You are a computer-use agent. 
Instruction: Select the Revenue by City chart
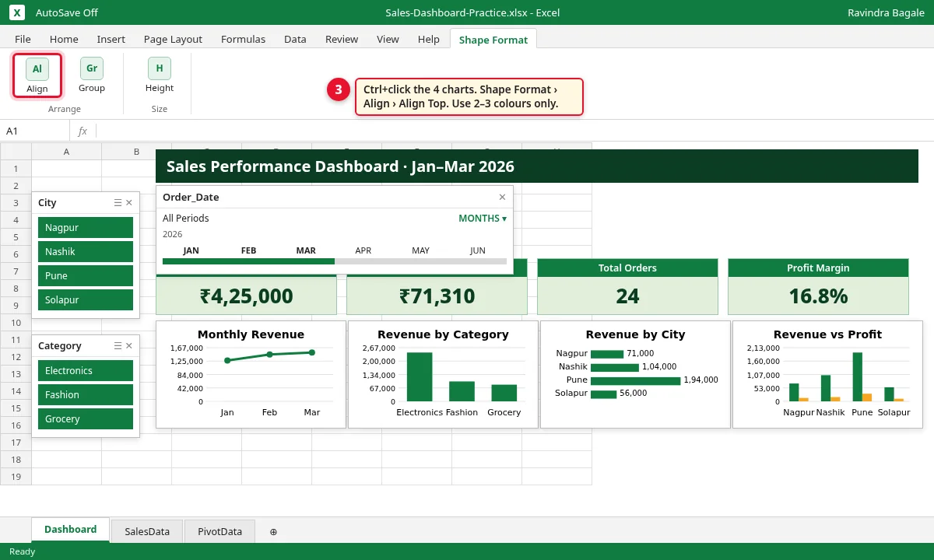click(x=635, y=374)
